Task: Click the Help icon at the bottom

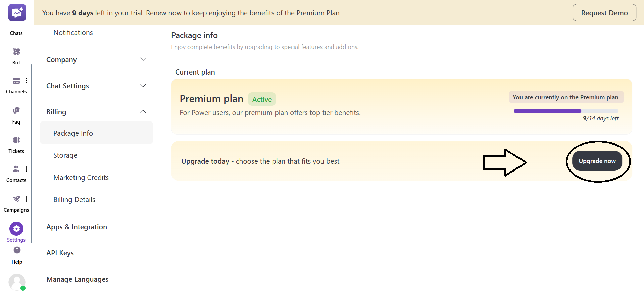Action: coord(16,250)
